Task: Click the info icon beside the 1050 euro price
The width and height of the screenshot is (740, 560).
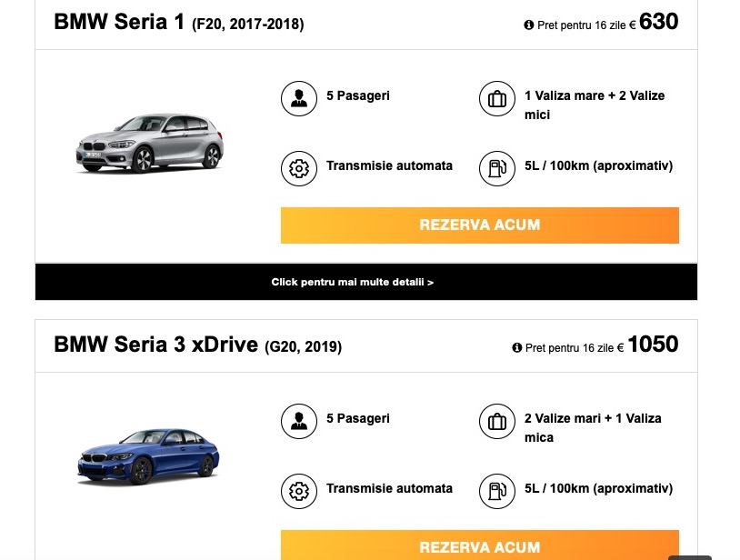Action: [x=517, y=347]
